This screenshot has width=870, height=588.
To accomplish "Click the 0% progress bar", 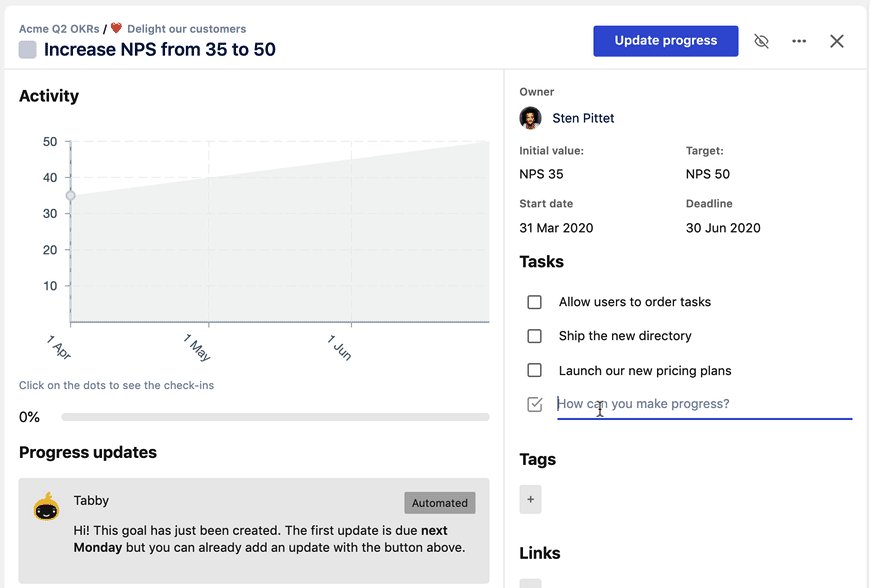I will tap(275, 417).
